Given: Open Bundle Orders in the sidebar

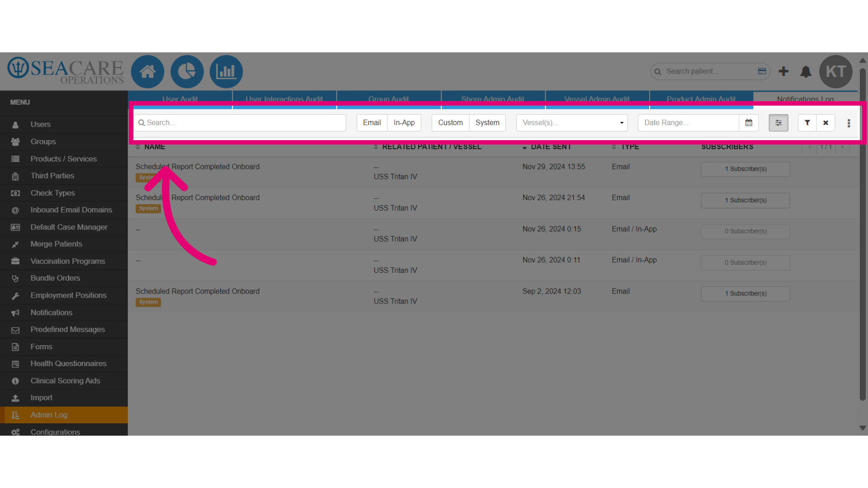Looking at the screenshot, I should tap(64, 278).
